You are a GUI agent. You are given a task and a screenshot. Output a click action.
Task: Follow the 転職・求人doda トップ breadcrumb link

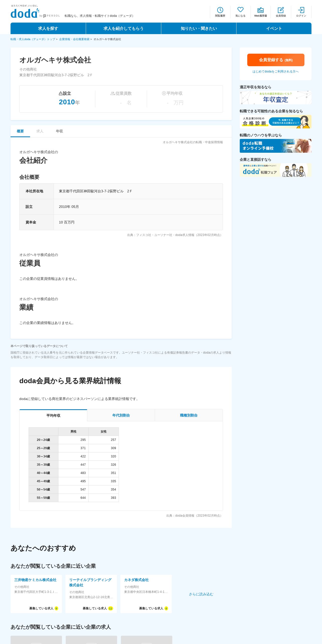click(33, 39)
